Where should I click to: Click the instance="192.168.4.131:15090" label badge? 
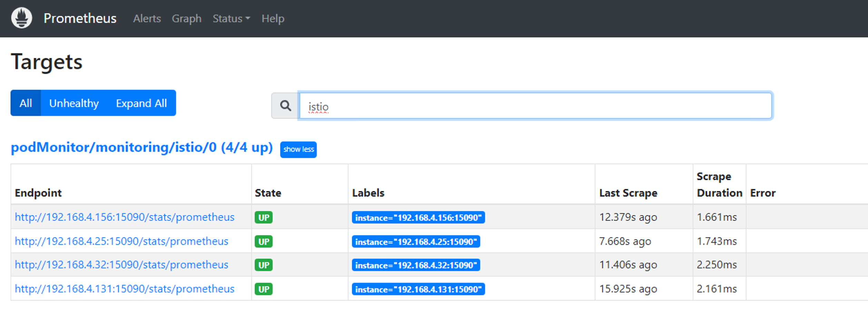tap(418, 289)
